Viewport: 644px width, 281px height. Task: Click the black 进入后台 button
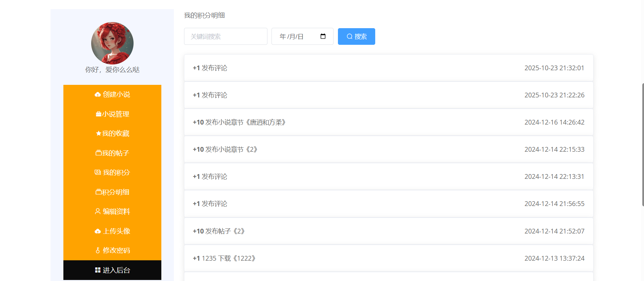[112, 270]
